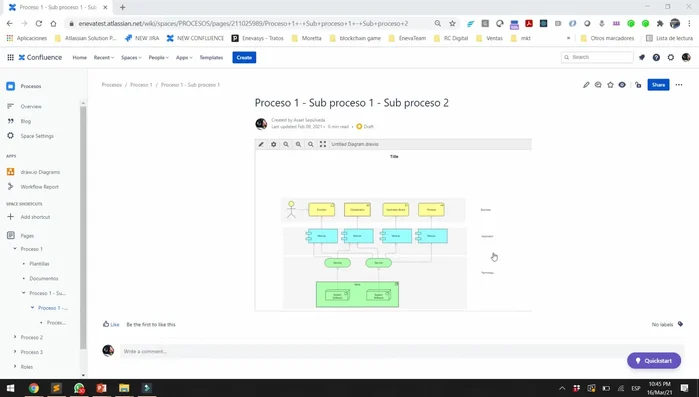Image resolution: width=699 pixels, height=397 pixels.
Task: Open Procesos space icon in sidebar
Action: (11, 86)
